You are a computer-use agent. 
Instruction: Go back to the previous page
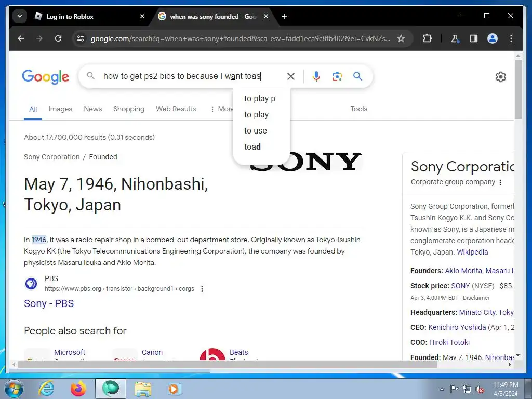point(21,38)
